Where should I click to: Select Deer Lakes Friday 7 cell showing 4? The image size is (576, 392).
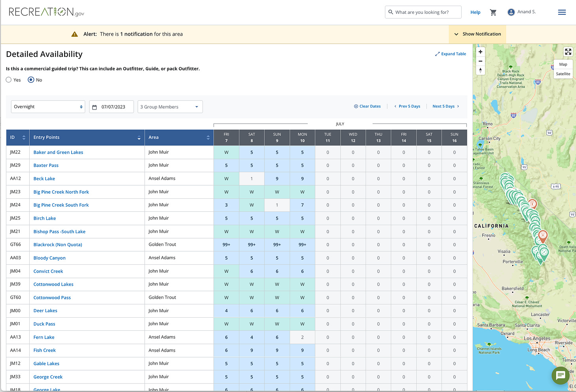226,311
